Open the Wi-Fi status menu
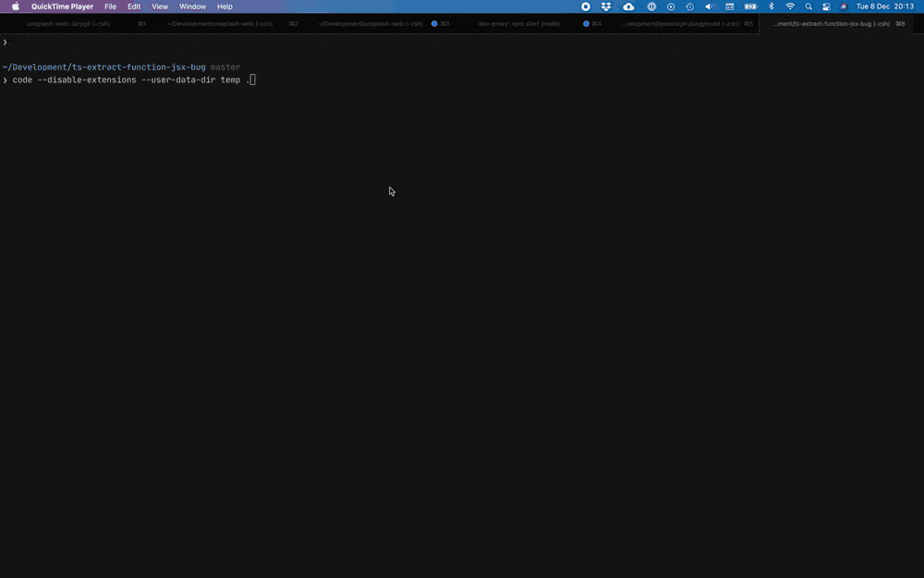The width and height of the screenshot is (924, 578). pyautogui.click(x=791, y=6)
